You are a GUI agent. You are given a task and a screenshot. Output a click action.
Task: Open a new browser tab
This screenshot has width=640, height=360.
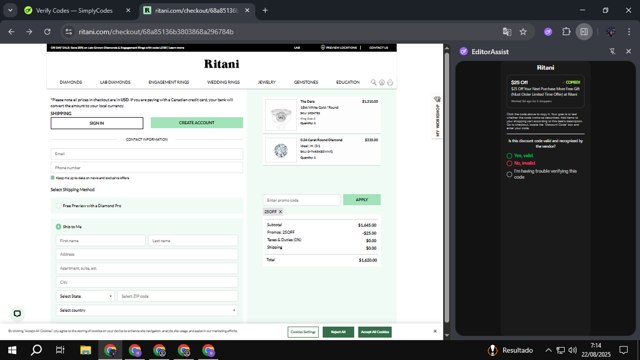pos(265,11)
